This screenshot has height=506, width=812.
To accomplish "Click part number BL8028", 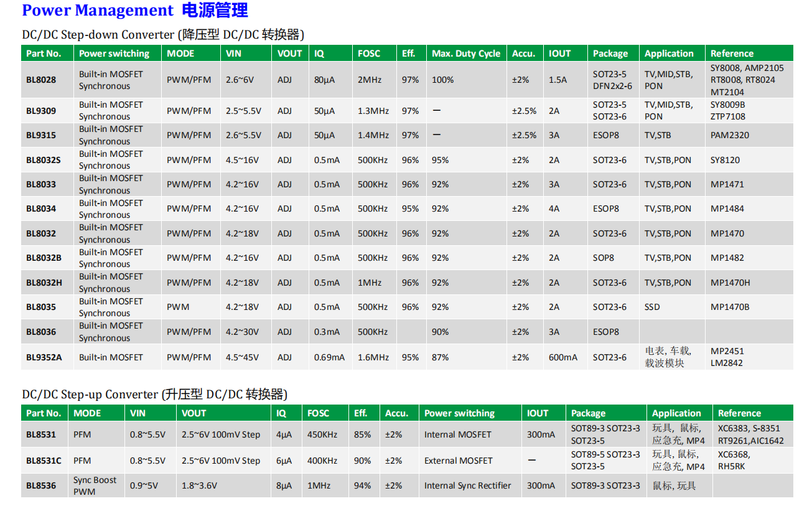I will pyautogui.click(x=40, y=80).
